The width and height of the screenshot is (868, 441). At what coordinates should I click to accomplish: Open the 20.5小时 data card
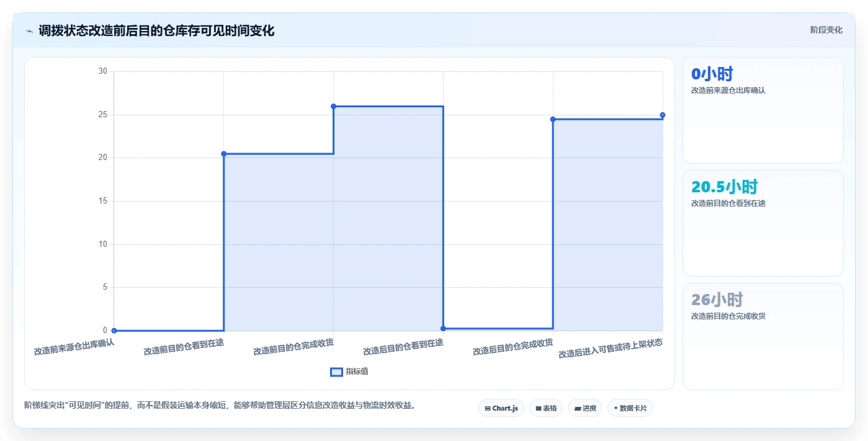[x=763, y=223]
